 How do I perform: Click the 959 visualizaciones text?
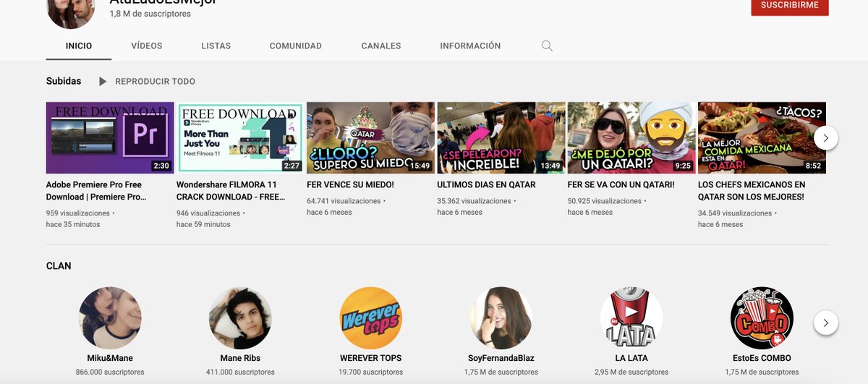click(78, 213)
